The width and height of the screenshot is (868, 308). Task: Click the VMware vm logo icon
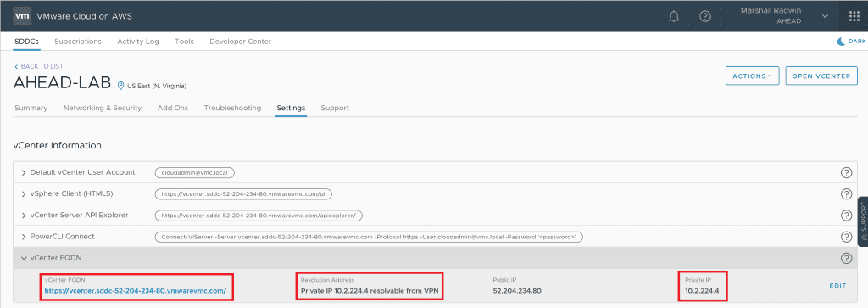point(23,16)
